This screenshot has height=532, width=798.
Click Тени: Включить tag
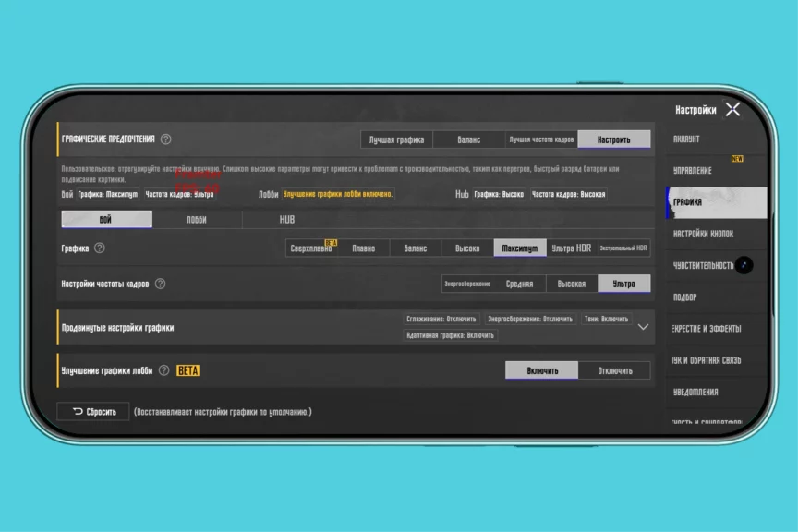pos(606,319)
